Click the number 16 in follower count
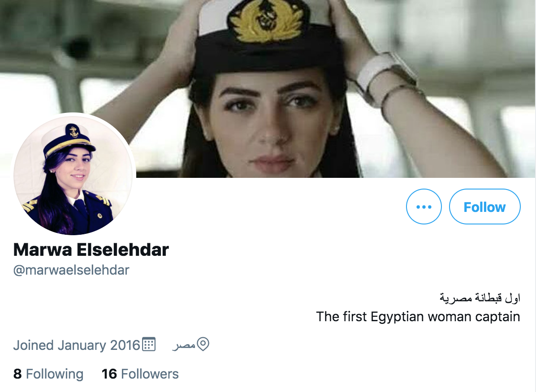The image size is (536, 392). pos(109,374)
